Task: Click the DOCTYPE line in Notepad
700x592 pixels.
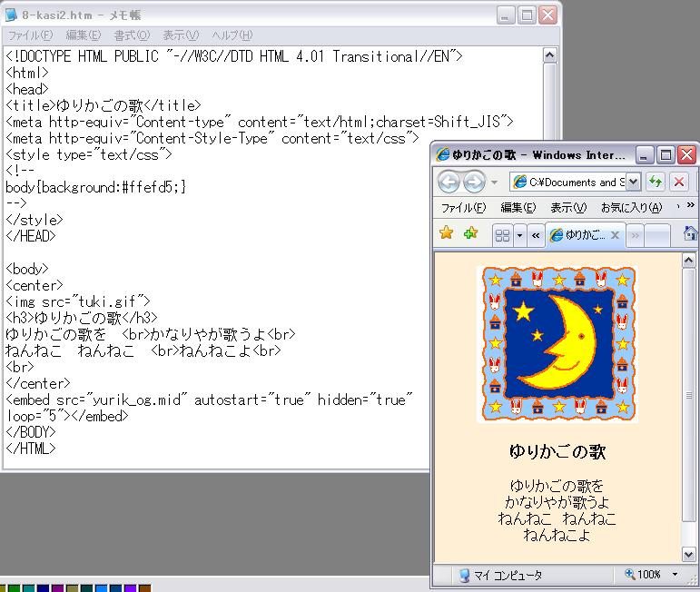Action: point(234,56)
